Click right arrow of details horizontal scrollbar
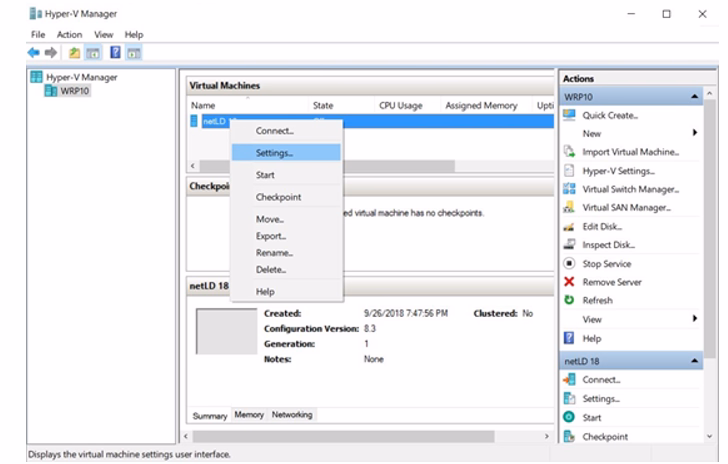Image resolution: width=728 pixels, height=464 pixels. (x=546, y=436)
